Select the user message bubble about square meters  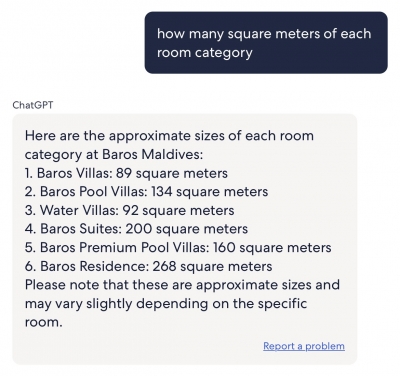click(266, 43)
